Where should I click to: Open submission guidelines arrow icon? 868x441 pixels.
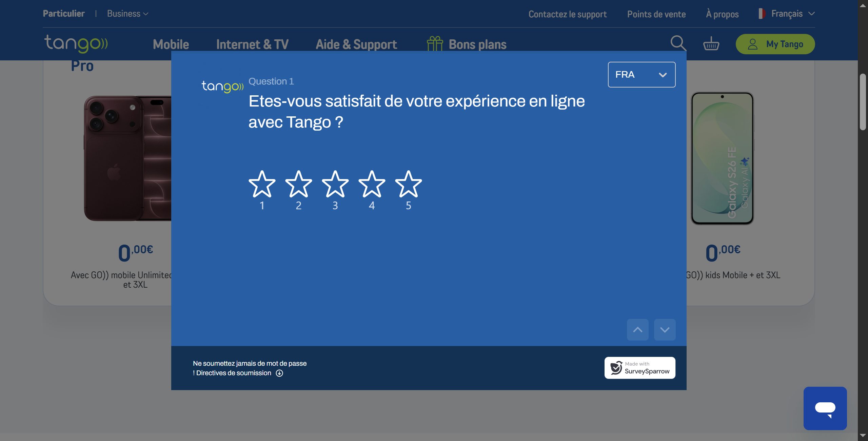coord(279,373)
